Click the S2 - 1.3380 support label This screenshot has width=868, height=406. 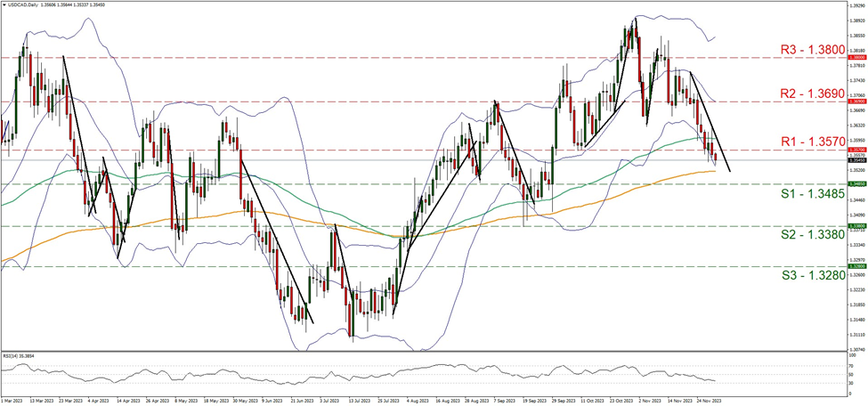(812, 235)
